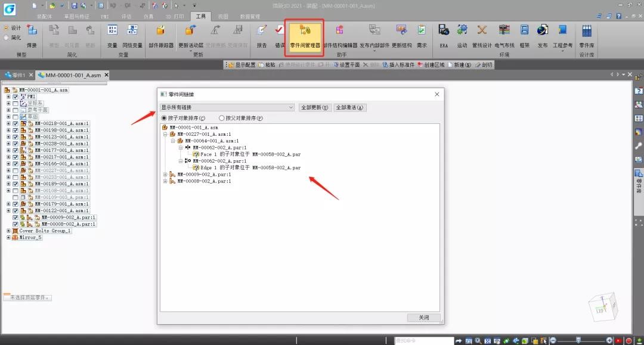
Task: Open the 变量 variables table
Action: 112,36
